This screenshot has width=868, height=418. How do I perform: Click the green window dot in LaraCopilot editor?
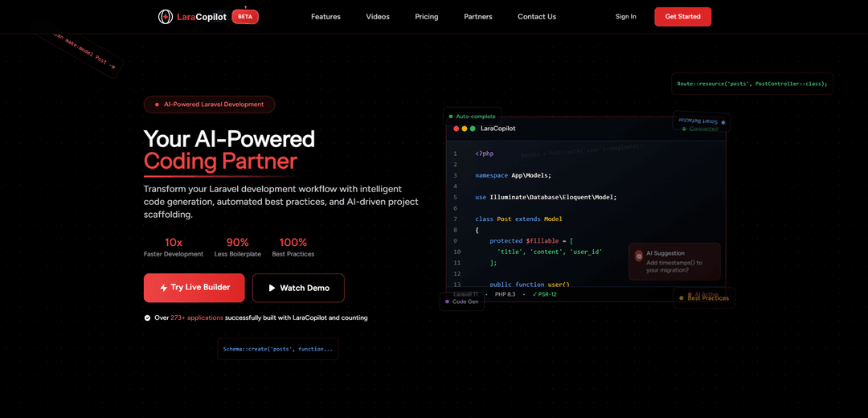(473, 129)
